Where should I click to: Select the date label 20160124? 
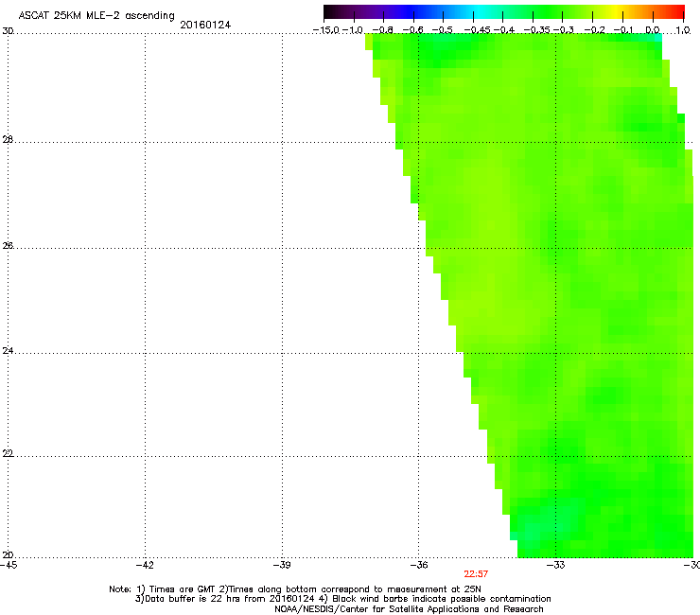pos(205,25)
